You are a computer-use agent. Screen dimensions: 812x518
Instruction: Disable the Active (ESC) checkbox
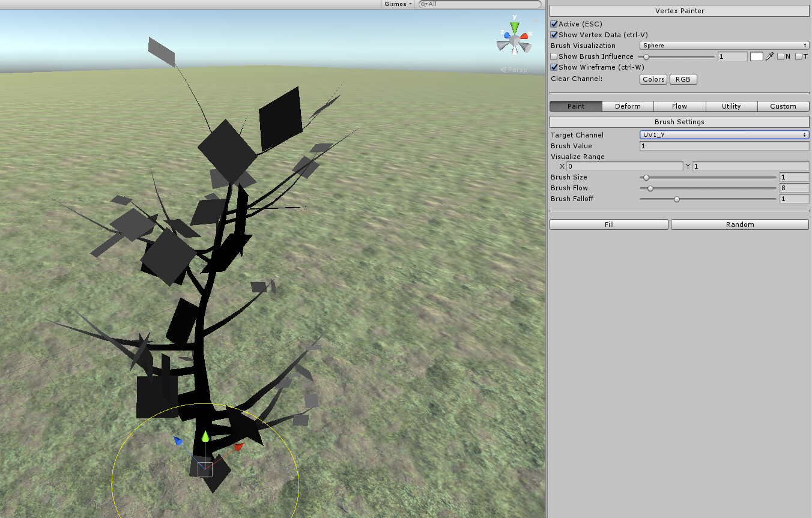point(554,24)
